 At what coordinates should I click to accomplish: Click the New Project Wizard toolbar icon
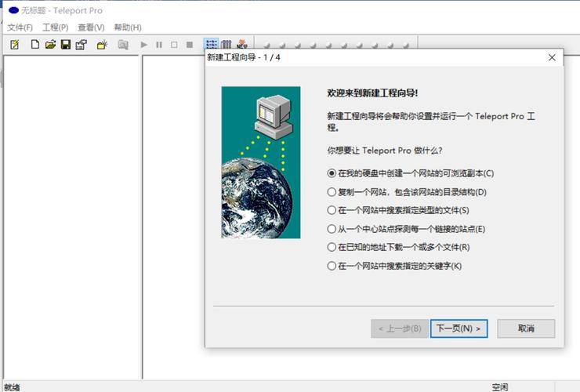[15, 45]
